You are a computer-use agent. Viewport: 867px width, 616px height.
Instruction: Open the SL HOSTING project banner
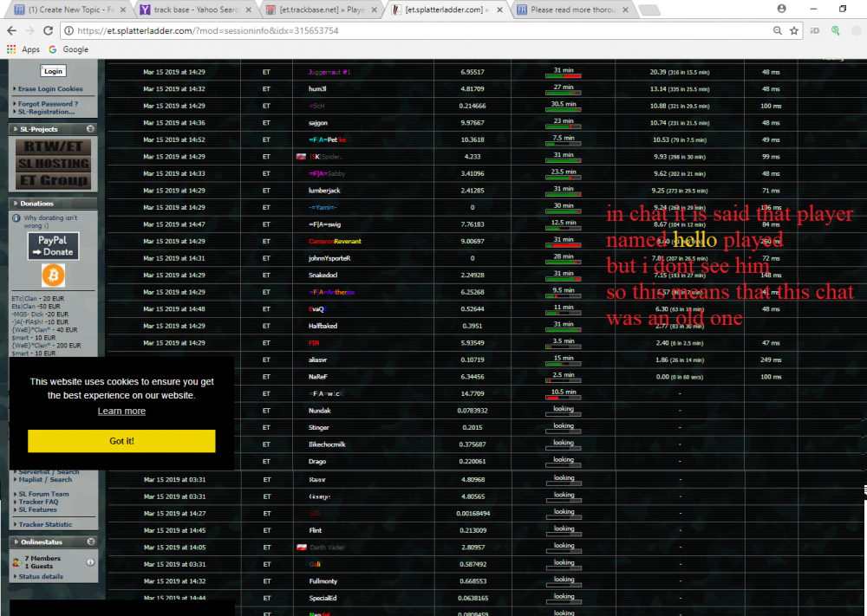tap(53, 164)
